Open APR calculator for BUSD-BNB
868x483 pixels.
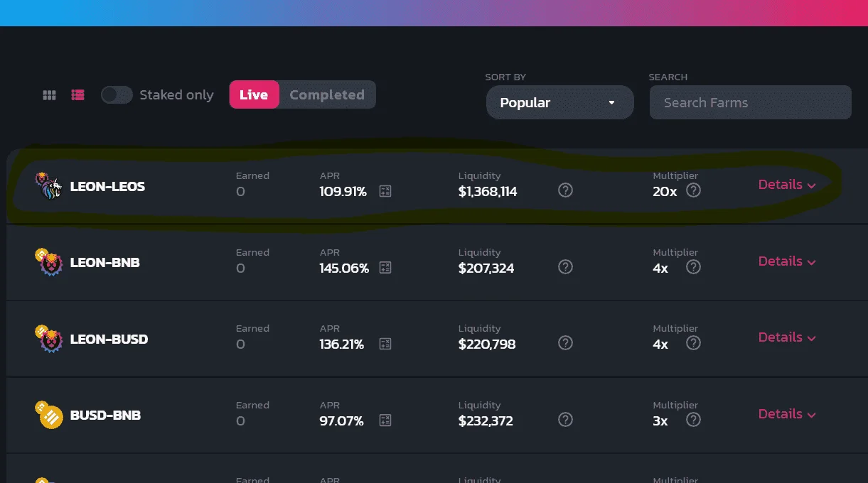(385, 420)
